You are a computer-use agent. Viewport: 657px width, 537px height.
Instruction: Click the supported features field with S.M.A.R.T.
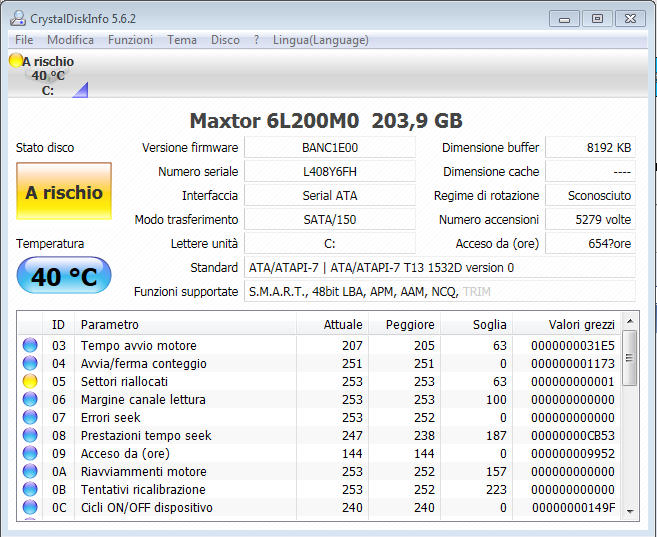440,292
